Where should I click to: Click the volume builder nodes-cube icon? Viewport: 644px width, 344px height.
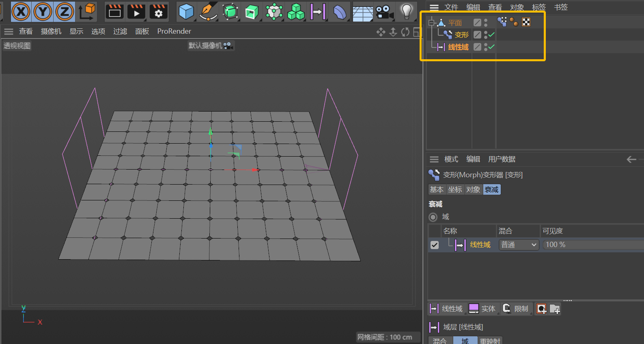(x=274, y=12)
